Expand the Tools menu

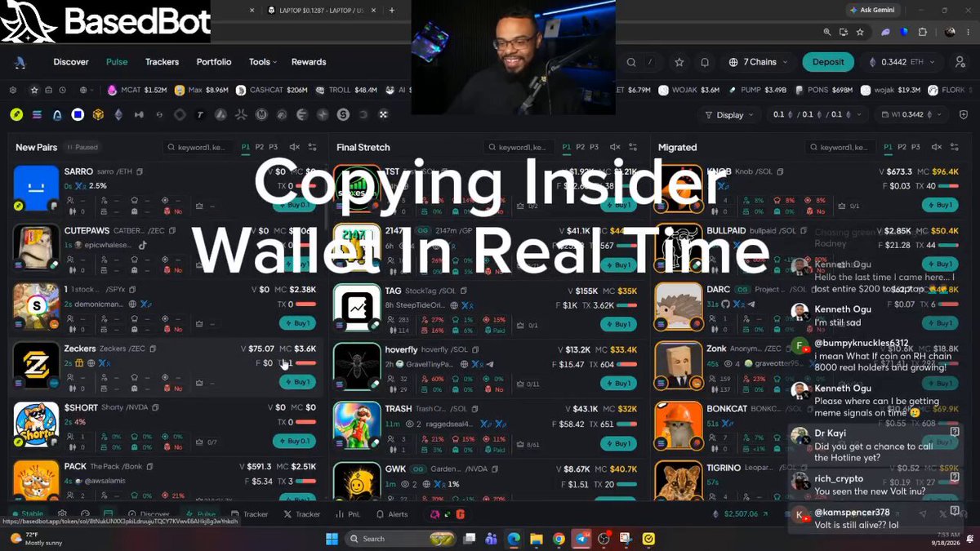[262, 62]
